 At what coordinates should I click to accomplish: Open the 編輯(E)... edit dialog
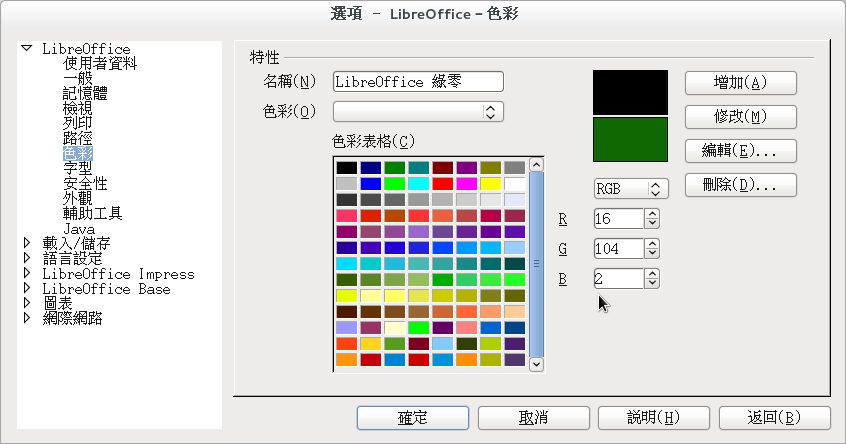click(x=741, y=151)
